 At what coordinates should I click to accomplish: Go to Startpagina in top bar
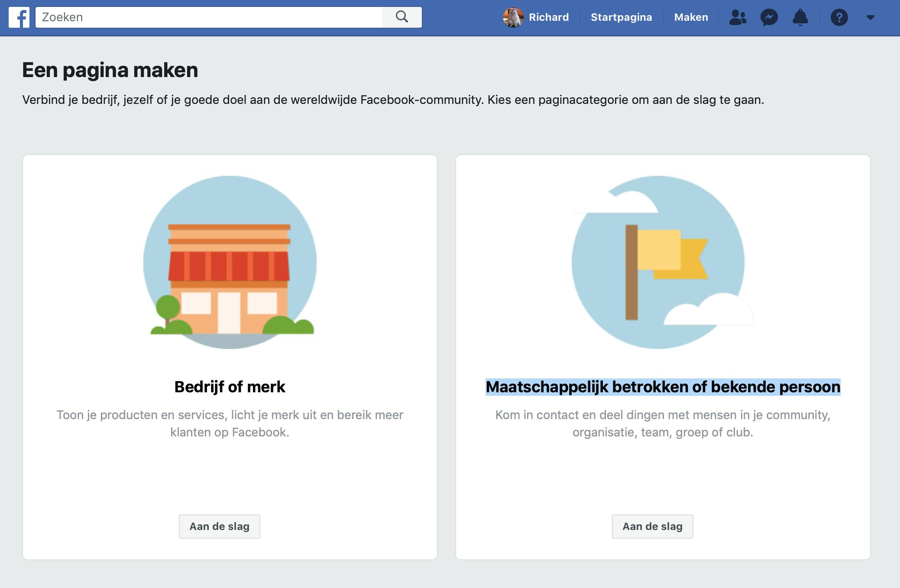coord(621,17)
